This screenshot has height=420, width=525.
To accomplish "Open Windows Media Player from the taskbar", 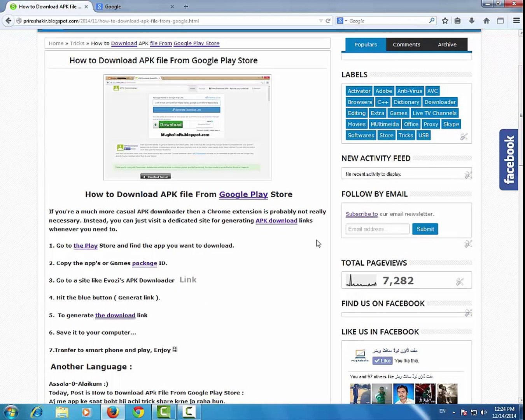I will coord(86,412).
